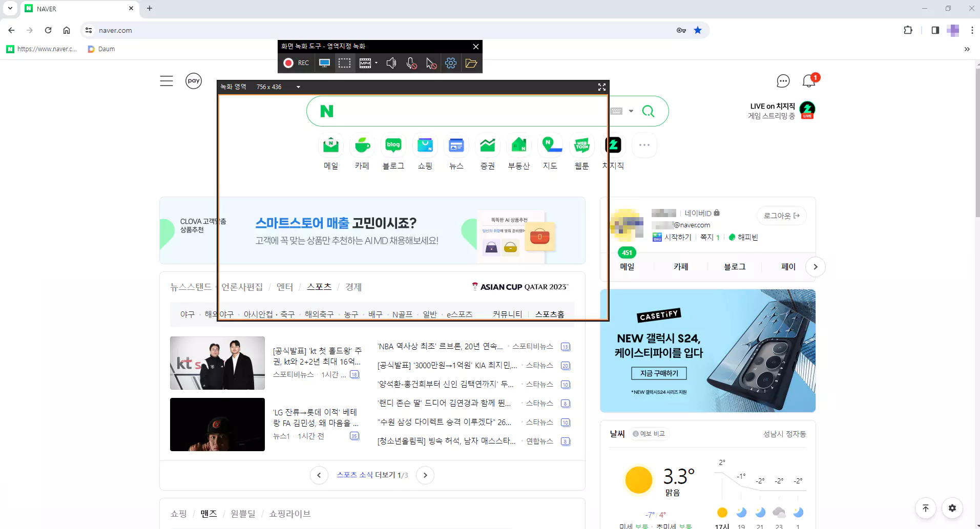Expand hidden bookmarks chevron
The width and height of the screenshot is (980, 529).
(967, 49)
